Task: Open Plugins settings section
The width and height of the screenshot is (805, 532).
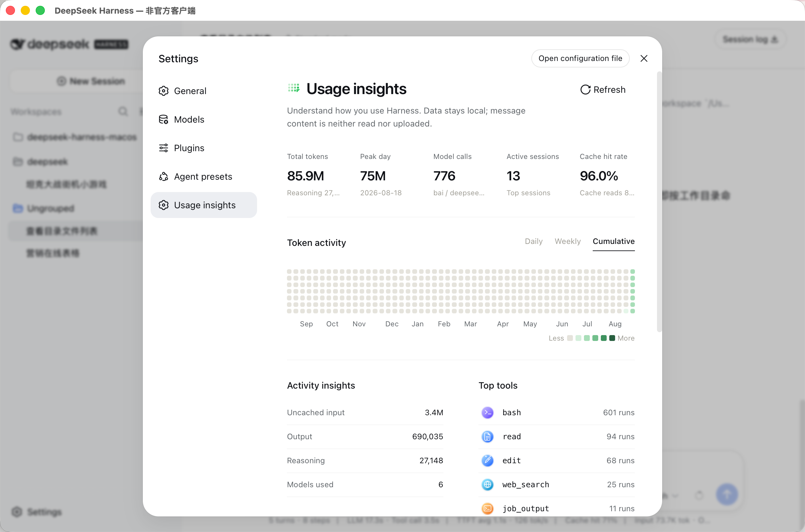Action: pos(204,148)
